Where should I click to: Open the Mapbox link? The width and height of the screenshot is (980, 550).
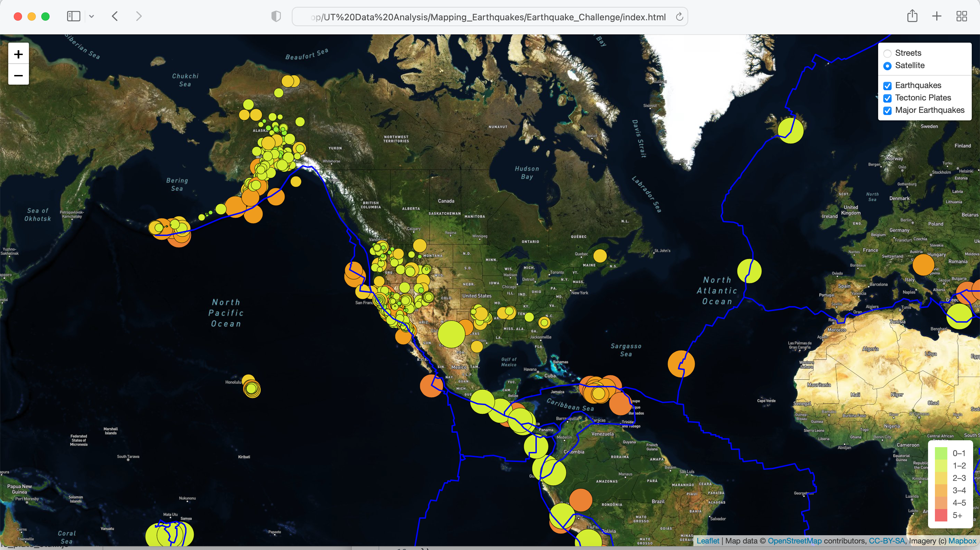click(x=962, y=540)
